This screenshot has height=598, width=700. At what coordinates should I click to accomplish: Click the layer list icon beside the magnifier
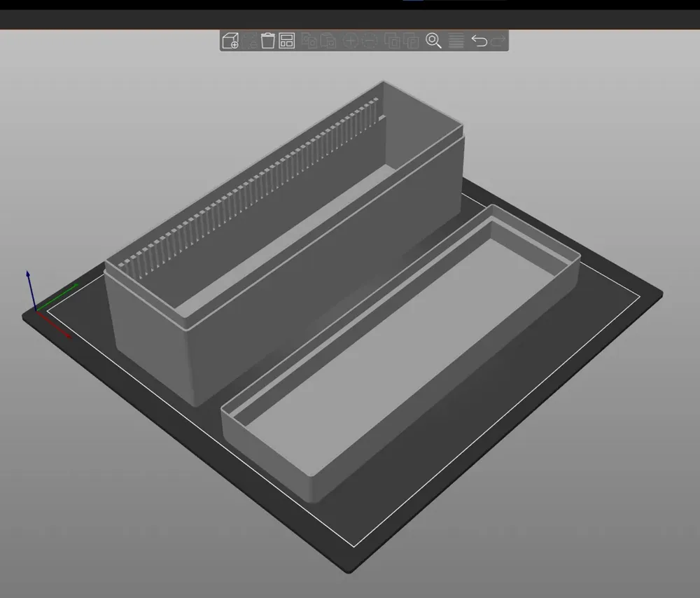455,41
